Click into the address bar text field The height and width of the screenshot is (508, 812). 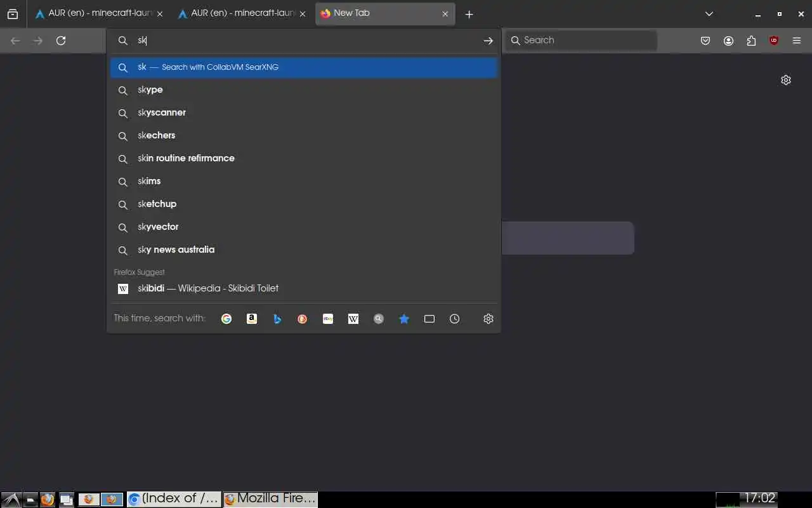pyautogui.click(x=304, y=41)
